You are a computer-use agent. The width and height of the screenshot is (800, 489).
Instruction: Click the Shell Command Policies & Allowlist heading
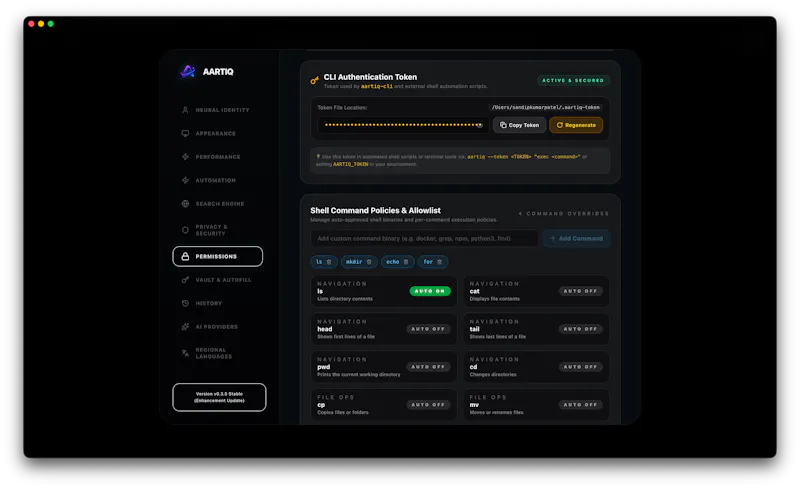click(376, 210)
